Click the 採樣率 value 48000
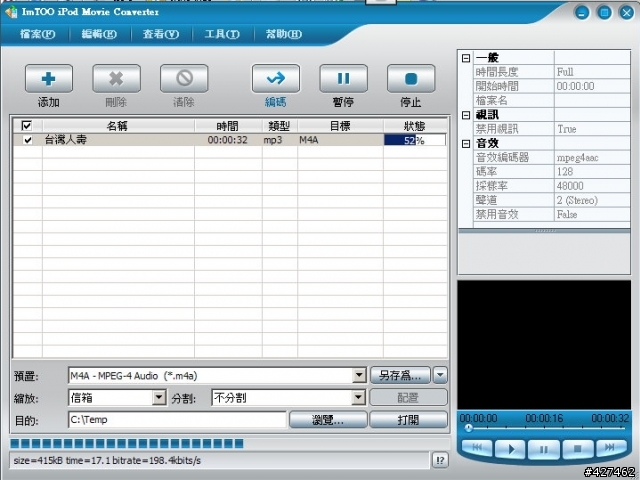The image size is (640, 480). click(x=592, y=186)
